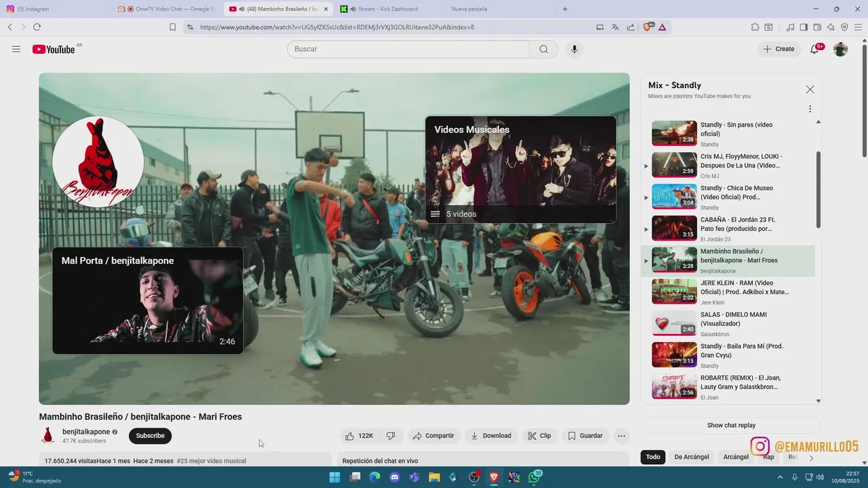868x488 pixels.
Task: Click the Buscar search field
Action: coord(408,49)
